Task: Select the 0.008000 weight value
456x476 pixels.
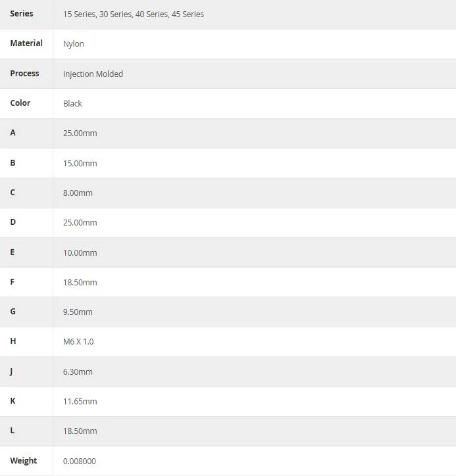Action: [x=80, y=461]
